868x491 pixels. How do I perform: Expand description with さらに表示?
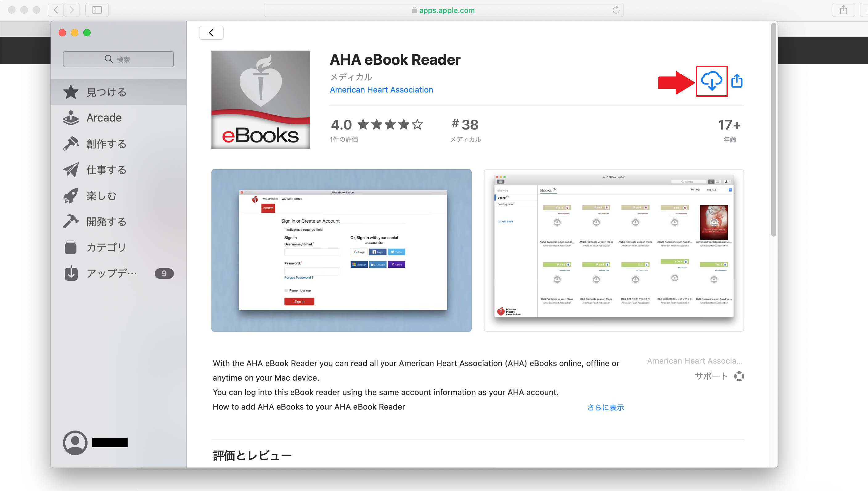click(x=605, y=407)
